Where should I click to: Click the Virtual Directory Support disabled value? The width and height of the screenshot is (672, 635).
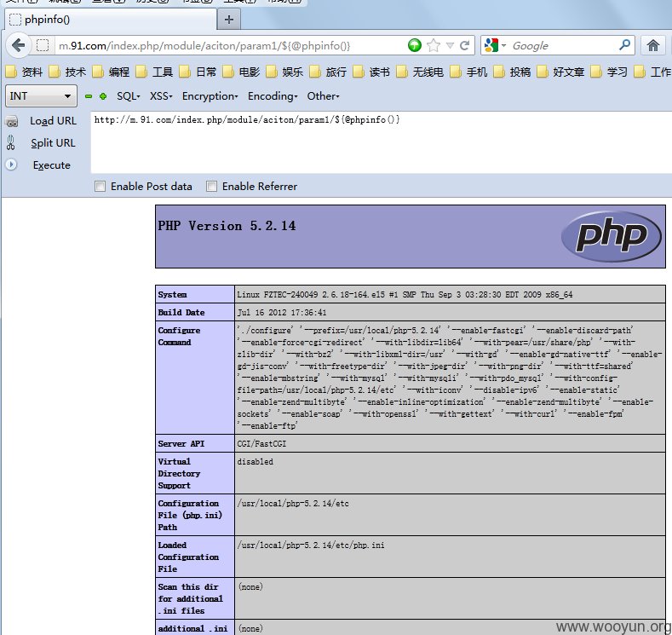[255, 462]
